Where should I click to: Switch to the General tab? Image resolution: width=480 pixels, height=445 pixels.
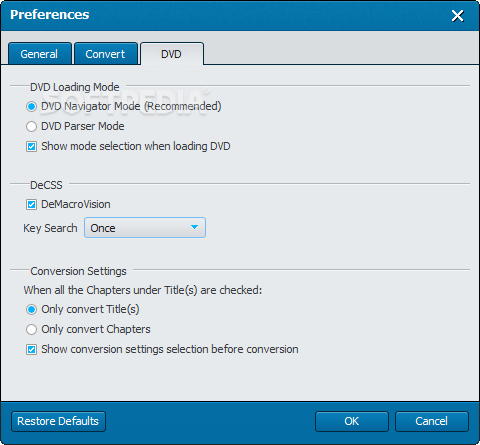[40, 53]
